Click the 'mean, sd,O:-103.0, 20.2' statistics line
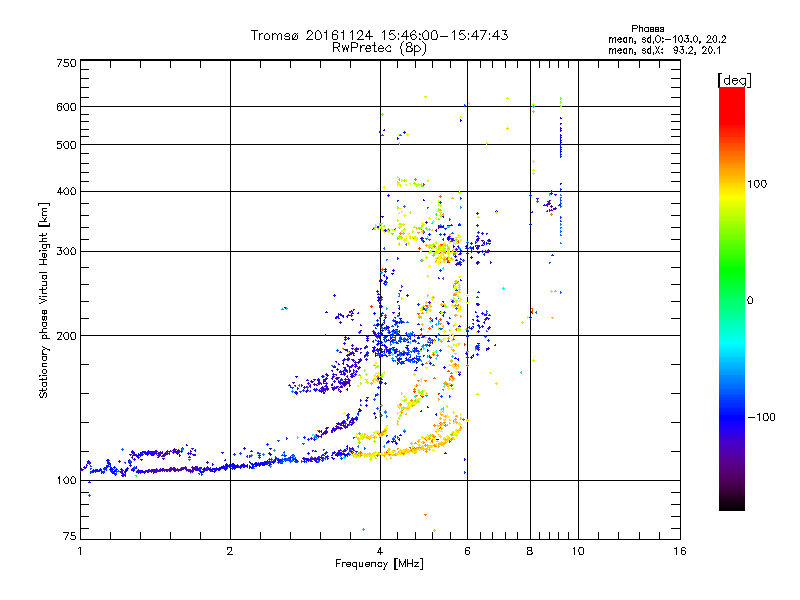The image size is (800, 600). click(667, 39)
